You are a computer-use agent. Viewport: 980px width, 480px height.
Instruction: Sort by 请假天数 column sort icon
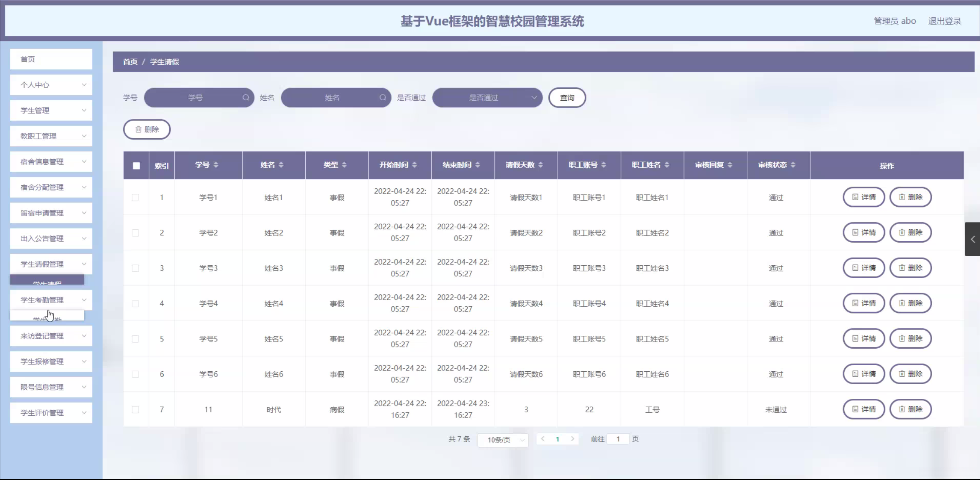click(x=541, y=165)
